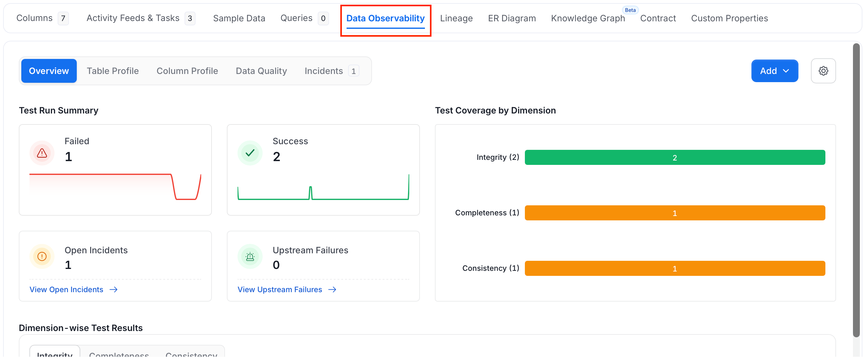
Task: Click the Incidents count badge 1
Action: [x=353, y=71]
